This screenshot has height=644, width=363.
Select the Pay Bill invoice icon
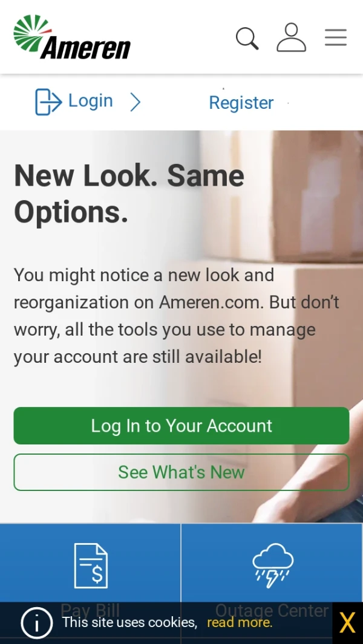91,565
